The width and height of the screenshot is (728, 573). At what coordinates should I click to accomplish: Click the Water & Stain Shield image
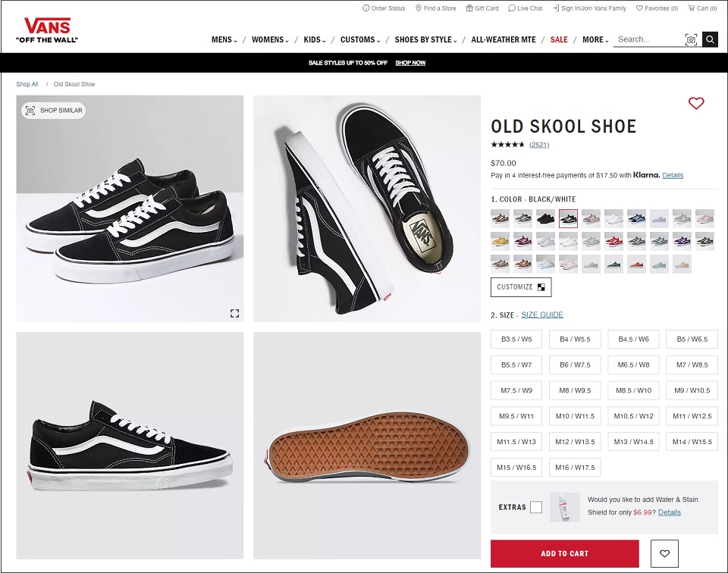564,507
